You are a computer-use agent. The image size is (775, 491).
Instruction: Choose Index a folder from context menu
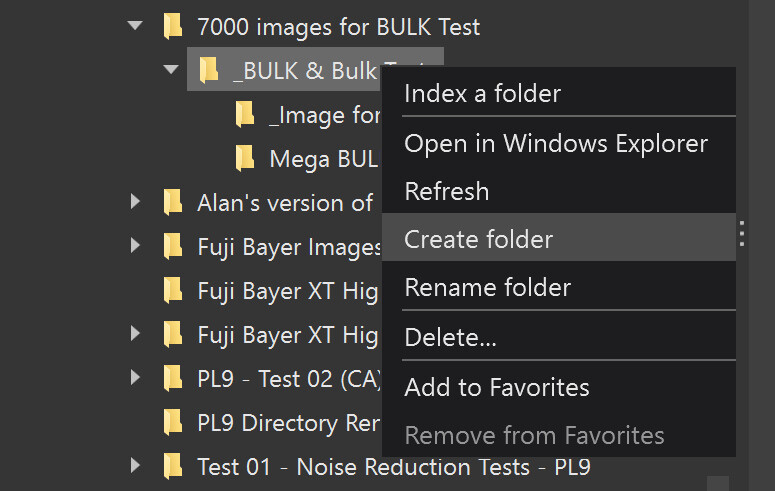pyautogui.click(x=482, y=94)
